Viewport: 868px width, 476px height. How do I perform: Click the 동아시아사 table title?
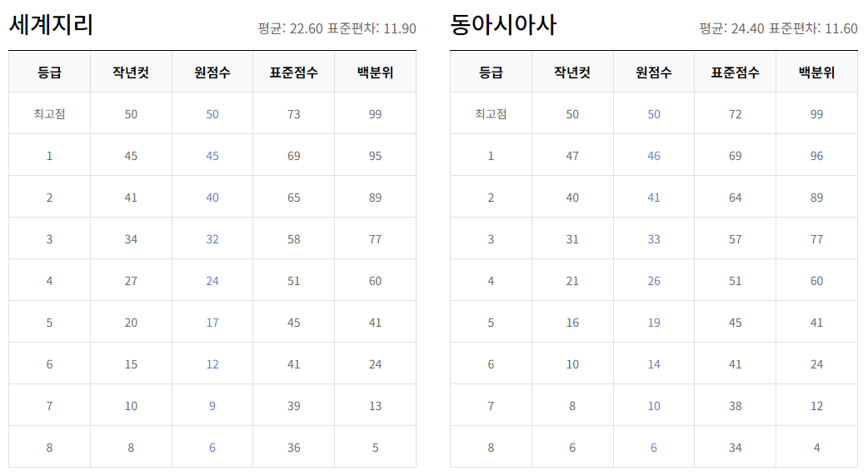point(502,25)
